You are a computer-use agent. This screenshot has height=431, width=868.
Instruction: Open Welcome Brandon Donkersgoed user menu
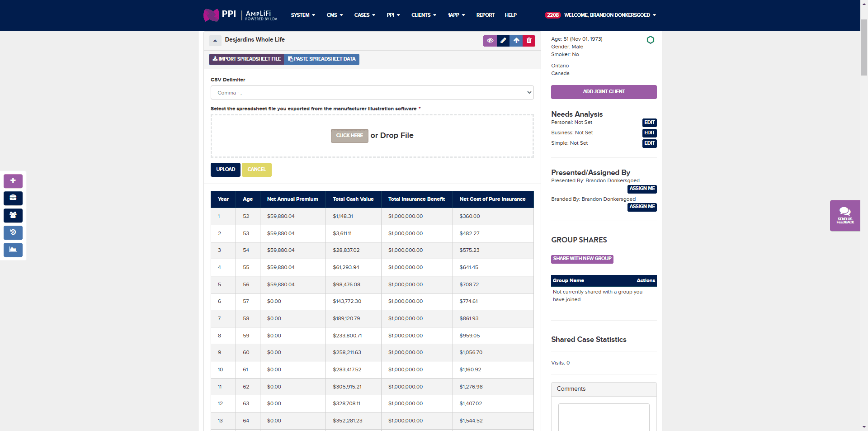(x=610, y=15)
